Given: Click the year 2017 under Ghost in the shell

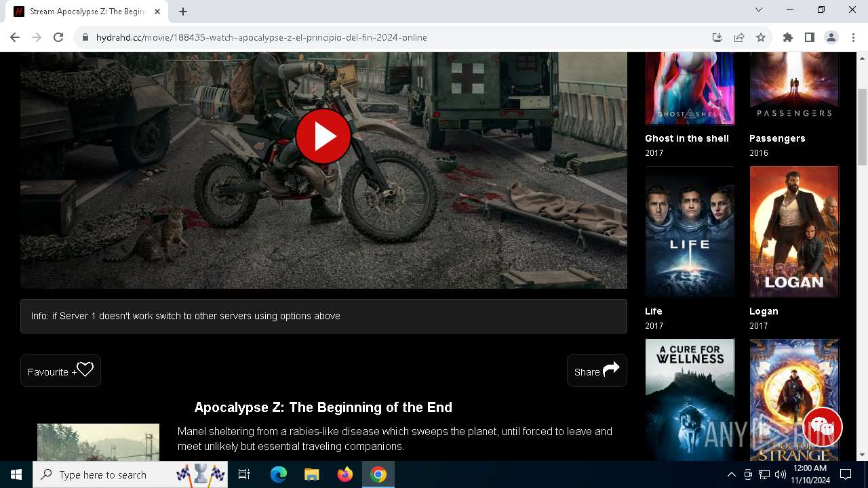Looking at the screenshot, I should pyautogui.click(x=654, y=153).
